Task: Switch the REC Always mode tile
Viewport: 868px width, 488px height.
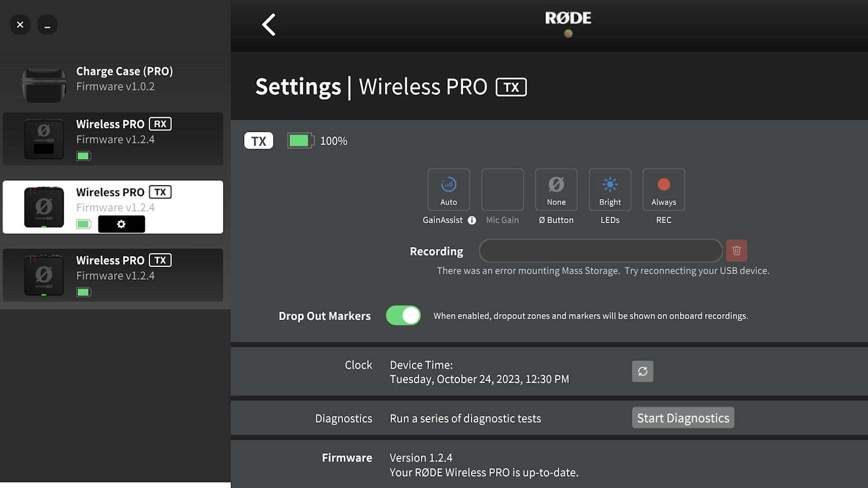Action: (x=664, y=189)
